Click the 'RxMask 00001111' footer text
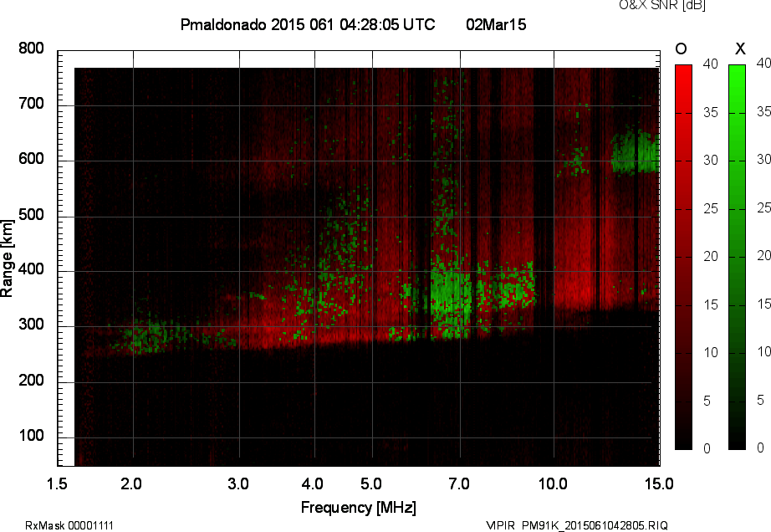Screen dimensions: 771x532 point(69,525)
